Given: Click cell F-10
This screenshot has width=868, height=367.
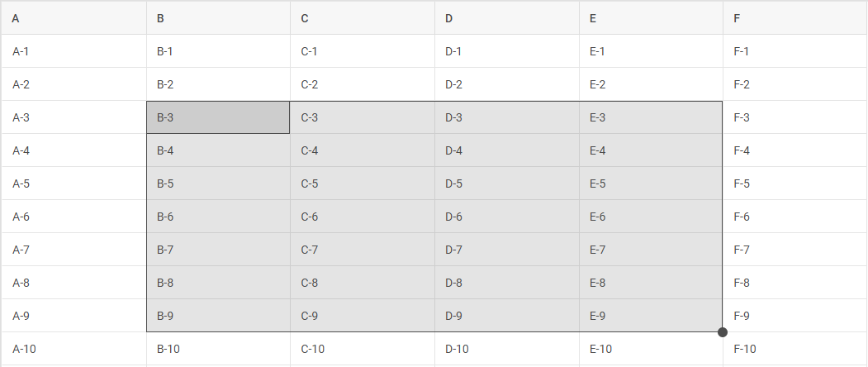Looking at the screenshot, I should [x=795, y=349].
